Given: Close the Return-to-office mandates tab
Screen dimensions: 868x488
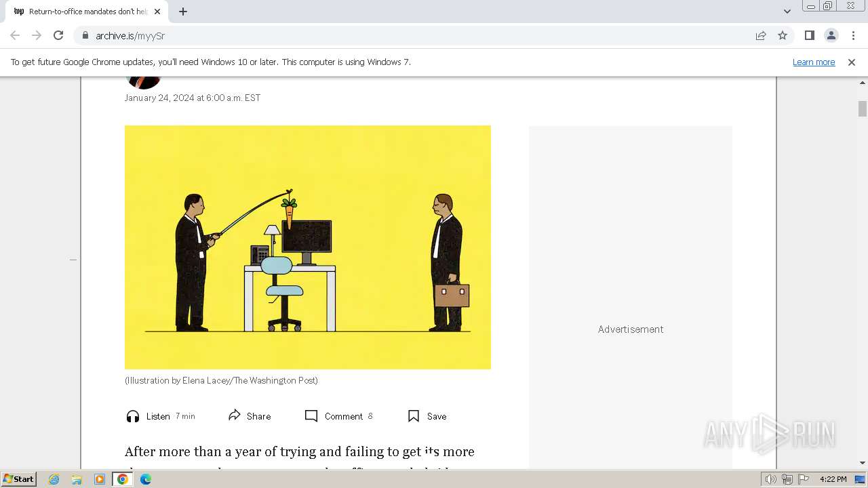Looking at the screenshot, I should [157, 12].
